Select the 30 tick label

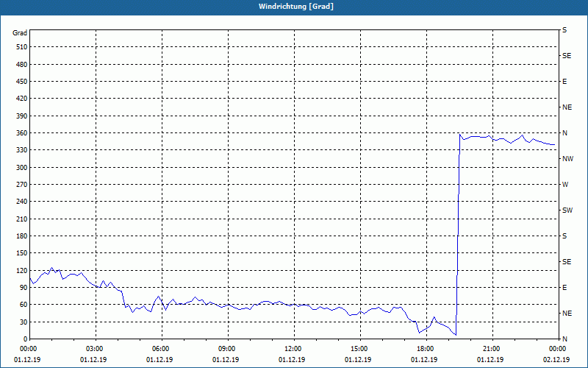point(24,322)
